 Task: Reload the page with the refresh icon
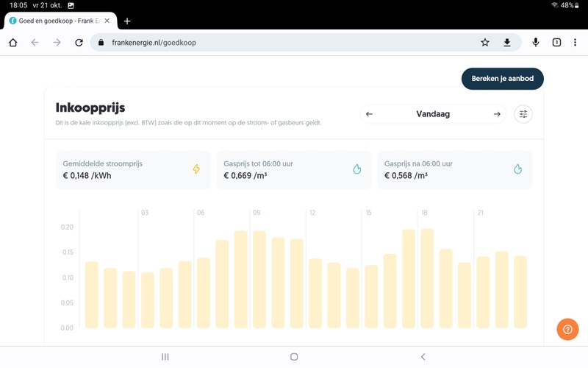point(79,43)
